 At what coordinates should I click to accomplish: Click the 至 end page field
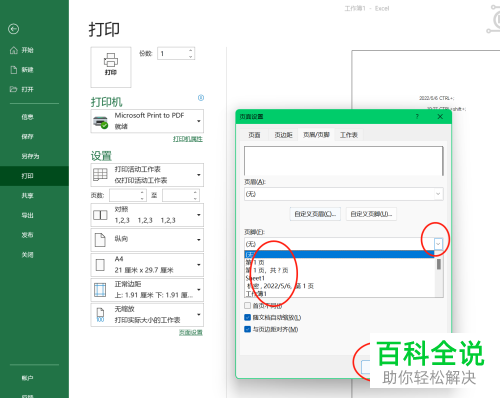pyautogui.click(x=177, y=195)
